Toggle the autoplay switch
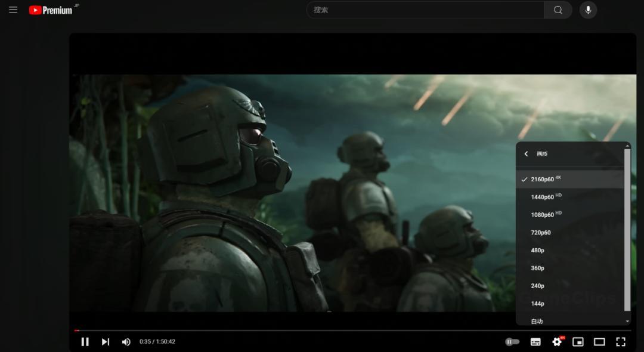The image size is (644, 352). (512, 342)
